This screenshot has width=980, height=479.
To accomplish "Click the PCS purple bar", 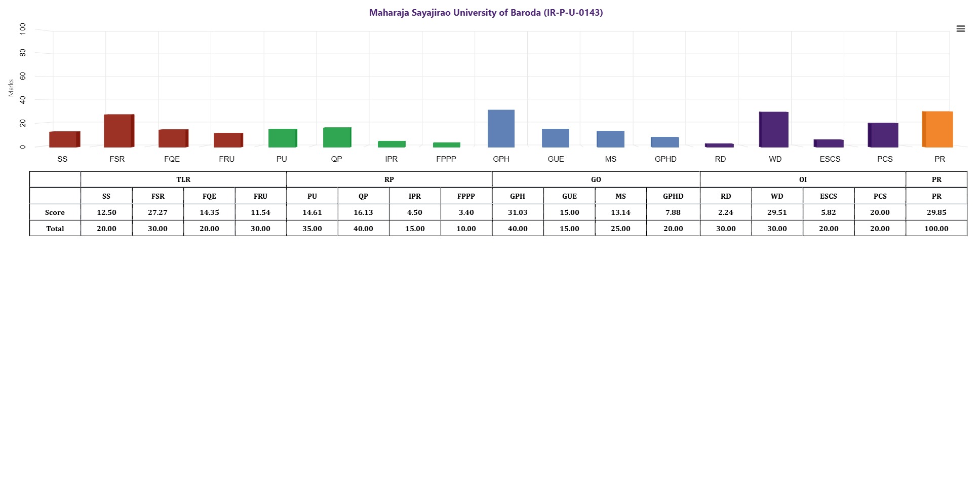I will coord(883,135).
